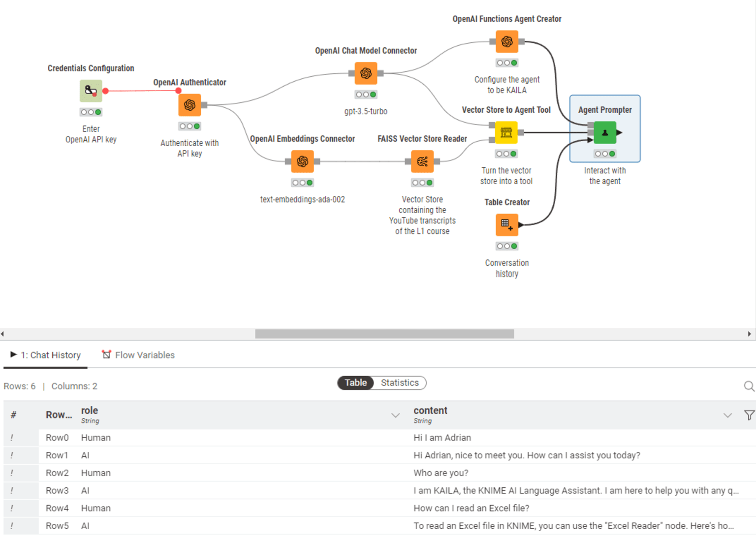Switch view to Statistics mode
756x543 pixels.
point(400,383)
